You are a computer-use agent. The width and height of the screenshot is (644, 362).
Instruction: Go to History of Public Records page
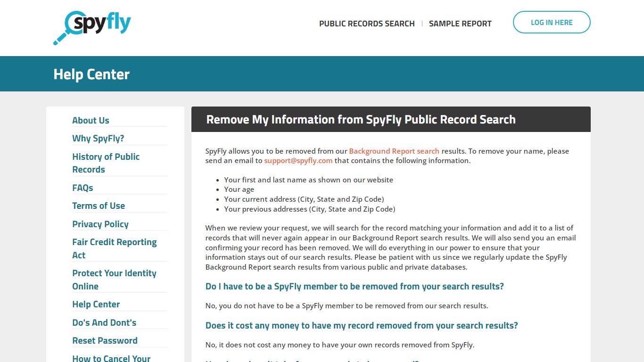pyautogui.click(x=106, y=163)
